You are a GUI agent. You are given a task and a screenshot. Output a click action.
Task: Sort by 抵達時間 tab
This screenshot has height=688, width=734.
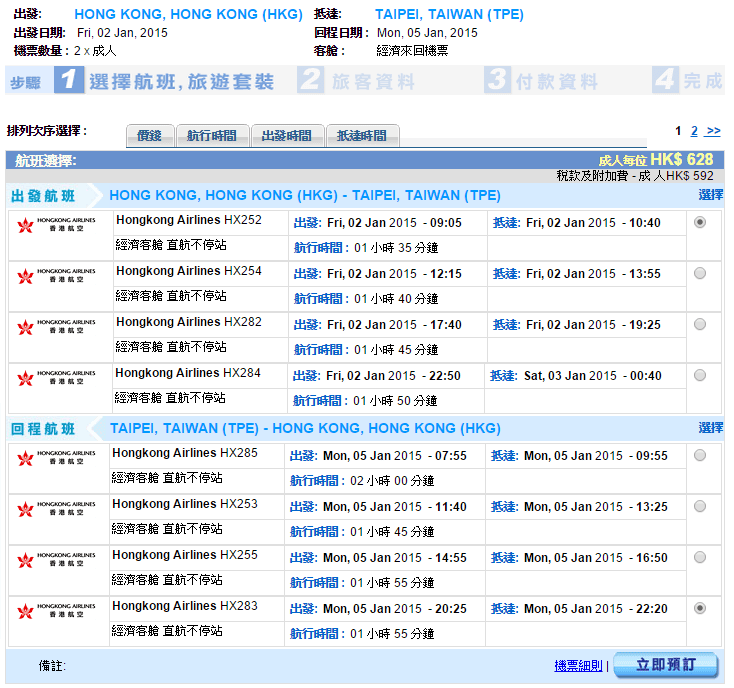(x=362, y=136)
